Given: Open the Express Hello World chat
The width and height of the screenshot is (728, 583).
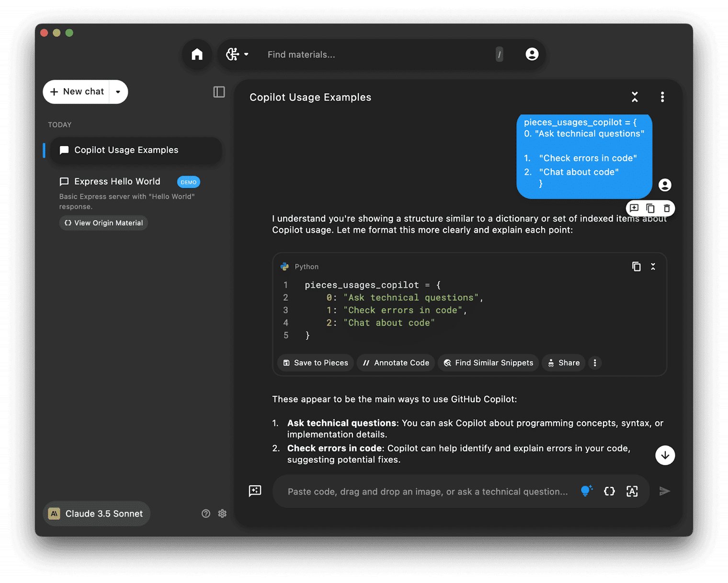Looking at the screenshot, I should coord(117,181).
